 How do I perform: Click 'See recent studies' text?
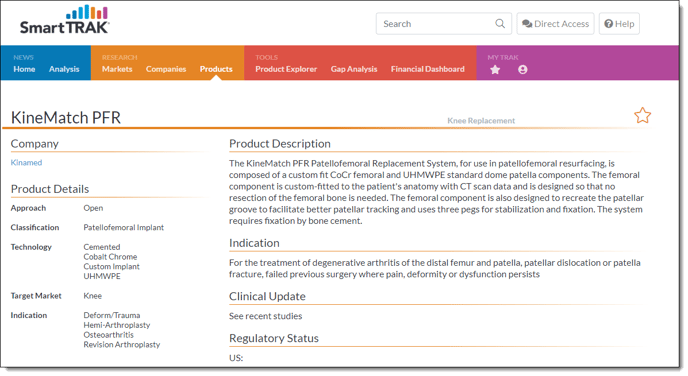(265, 316)
